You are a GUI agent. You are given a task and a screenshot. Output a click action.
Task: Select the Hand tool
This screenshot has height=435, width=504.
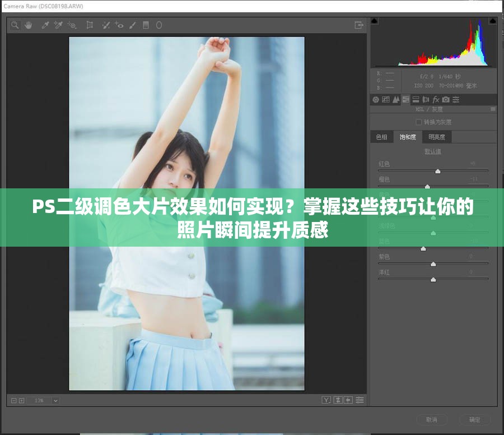coord(29,25)
